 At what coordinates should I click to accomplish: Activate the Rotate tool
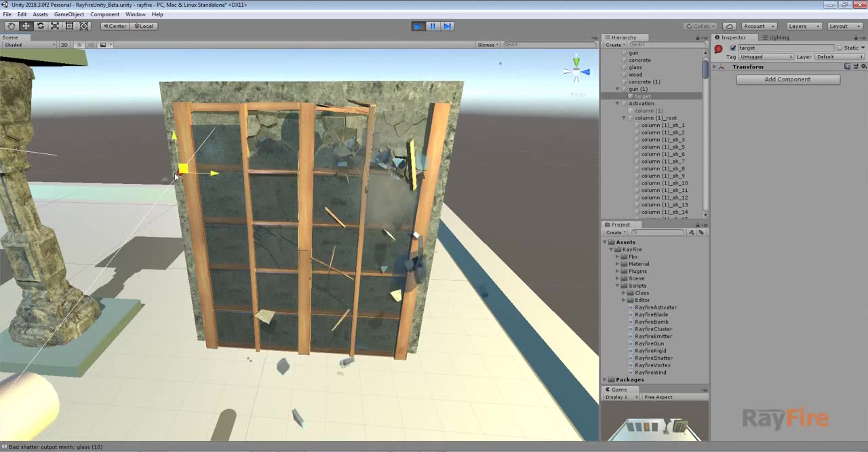(x=40, y=26)
